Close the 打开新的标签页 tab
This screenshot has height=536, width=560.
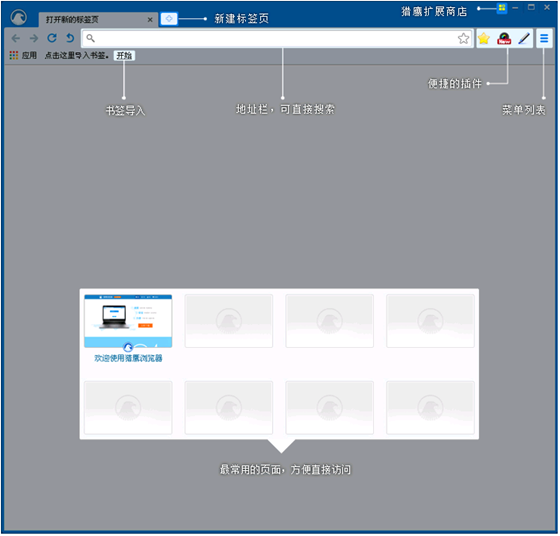[x=150, y=20]
